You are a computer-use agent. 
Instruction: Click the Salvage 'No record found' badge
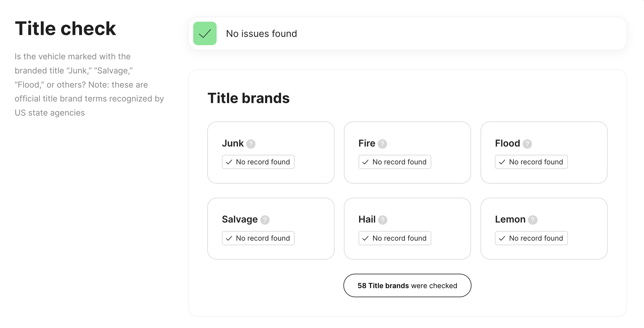click(258, 238)
